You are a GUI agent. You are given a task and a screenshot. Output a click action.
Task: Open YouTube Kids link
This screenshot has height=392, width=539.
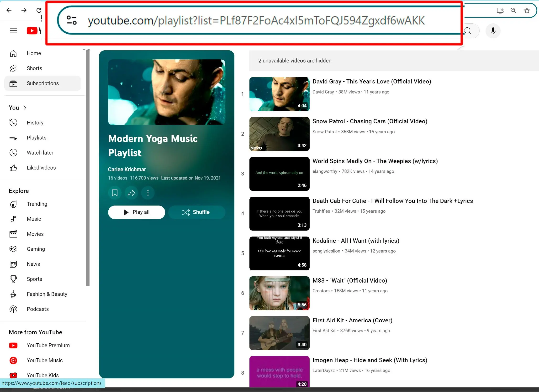pos(43,375)
